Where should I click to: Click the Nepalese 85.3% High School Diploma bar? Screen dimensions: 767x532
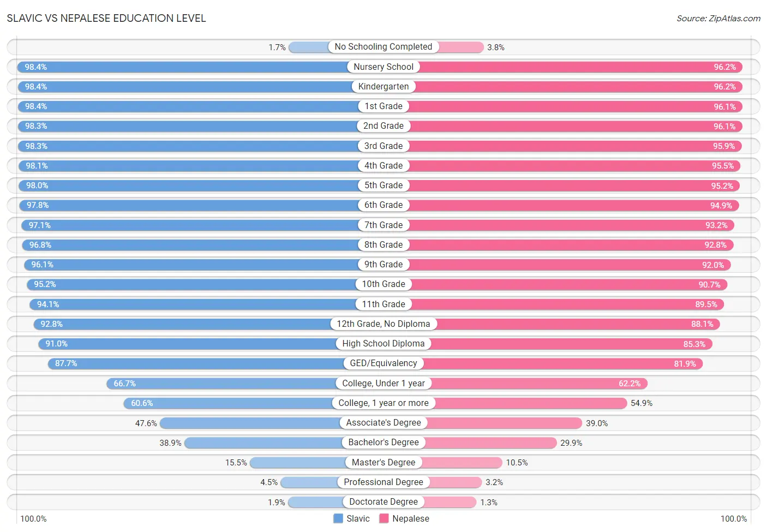click(548, 344)
